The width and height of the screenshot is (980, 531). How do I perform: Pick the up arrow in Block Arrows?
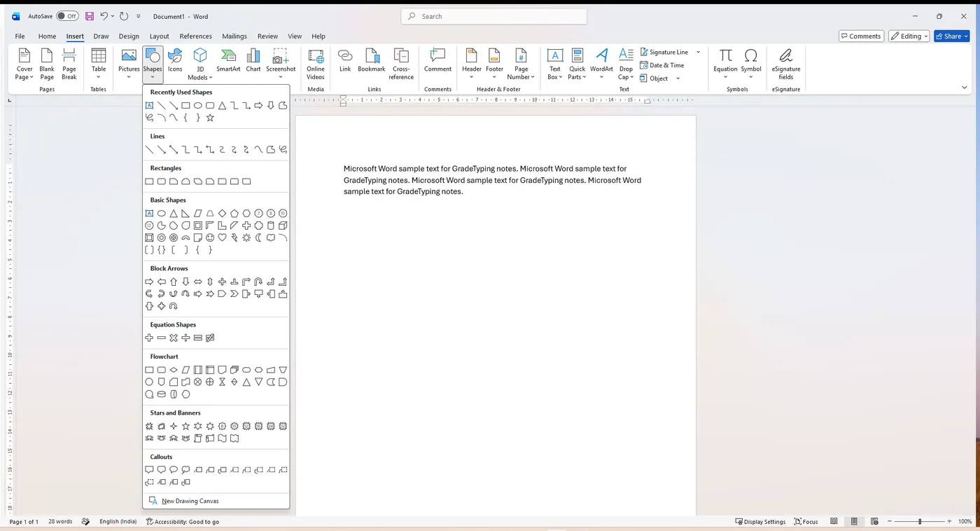pos(174,282)
